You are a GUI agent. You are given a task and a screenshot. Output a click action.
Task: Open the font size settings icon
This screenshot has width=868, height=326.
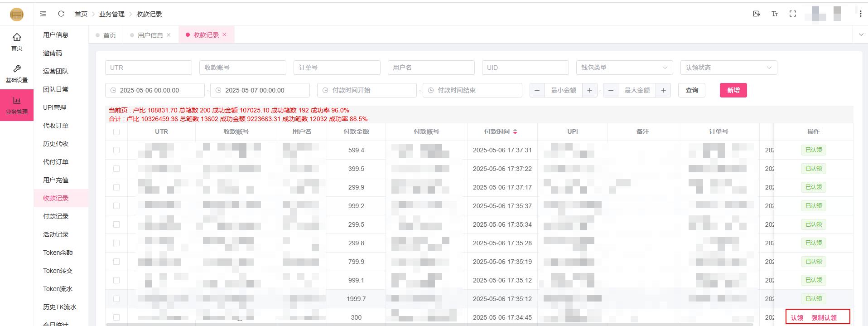(x=774, y=14)
